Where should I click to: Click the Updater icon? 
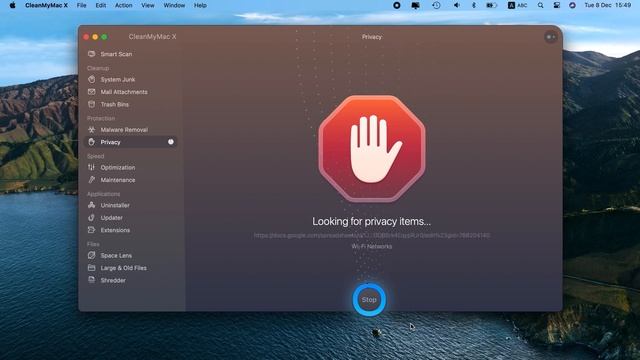[91, 218]
